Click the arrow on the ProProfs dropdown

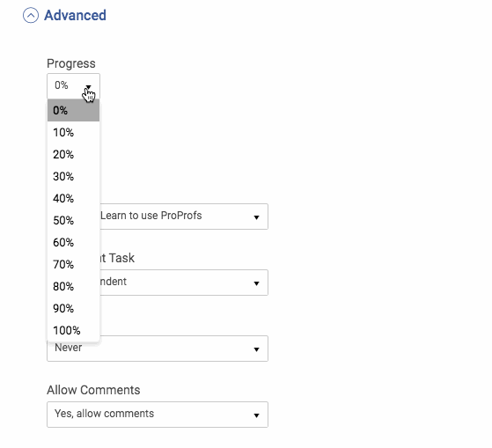pos(256,217)
